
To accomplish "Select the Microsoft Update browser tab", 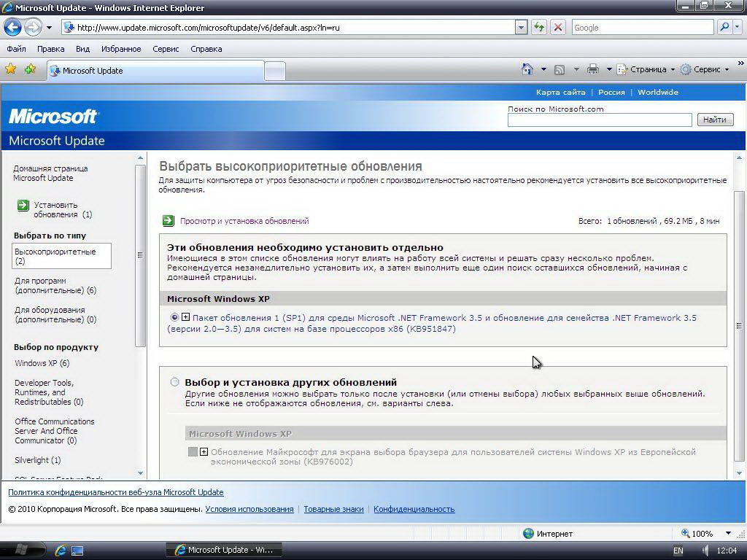I will coord(155,71).
